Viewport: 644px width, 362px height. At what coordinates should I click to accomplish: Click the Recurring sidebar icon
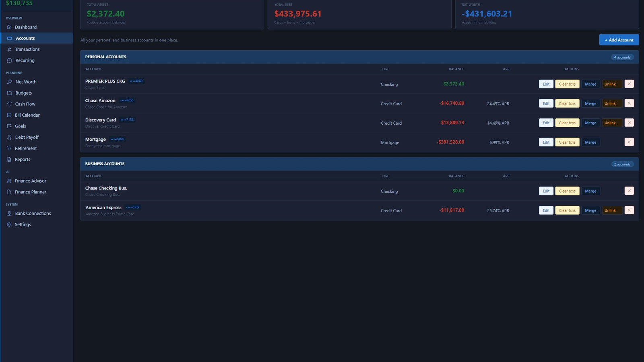tap(9, 60)
